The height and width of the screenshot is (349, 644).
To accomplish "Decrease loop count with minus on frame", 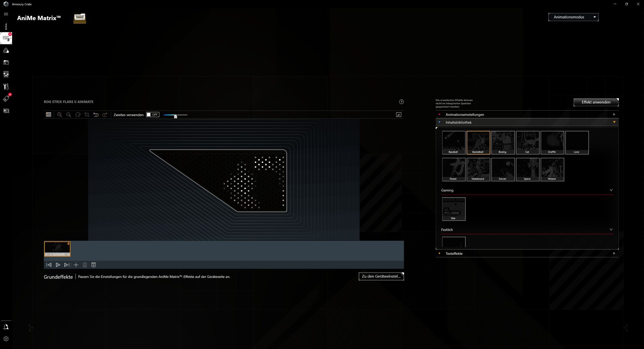I will [x=46, y=254].
